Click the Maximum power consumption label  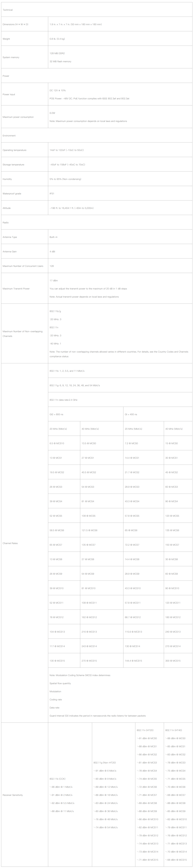point(18,117)
